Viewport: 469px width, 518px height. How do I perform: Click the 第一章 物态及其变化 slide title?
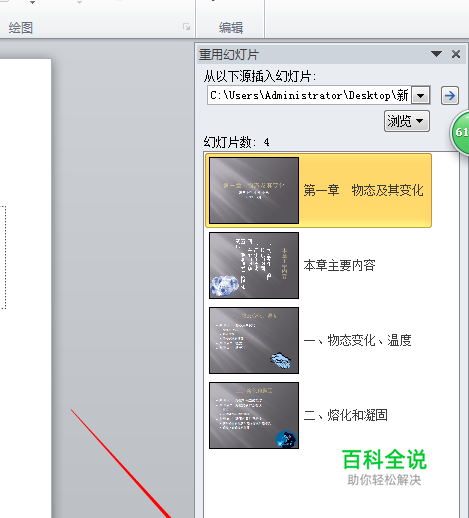click(363, 190)
